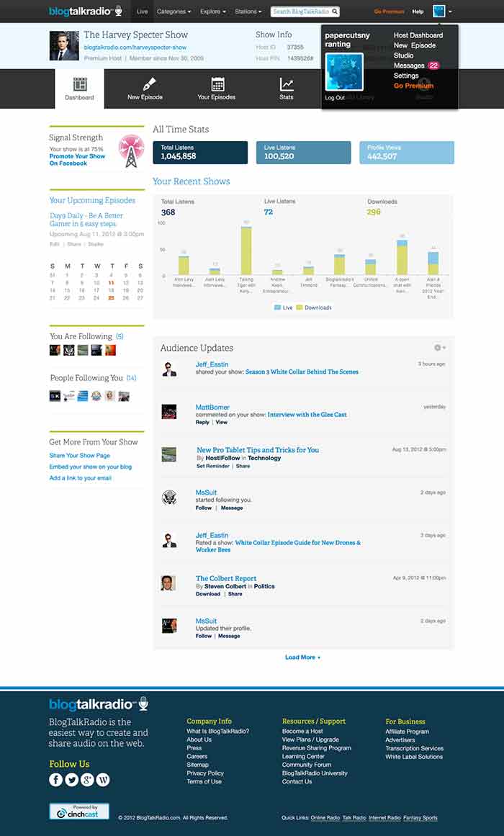Expand the Stations dropdown menu

click(248, 12)
